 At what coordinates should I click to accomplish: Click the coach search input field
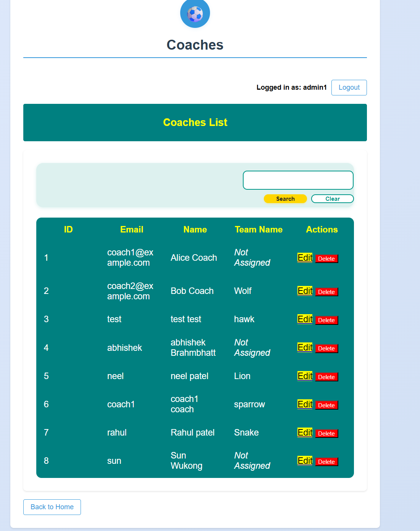[x=298, y=180]
